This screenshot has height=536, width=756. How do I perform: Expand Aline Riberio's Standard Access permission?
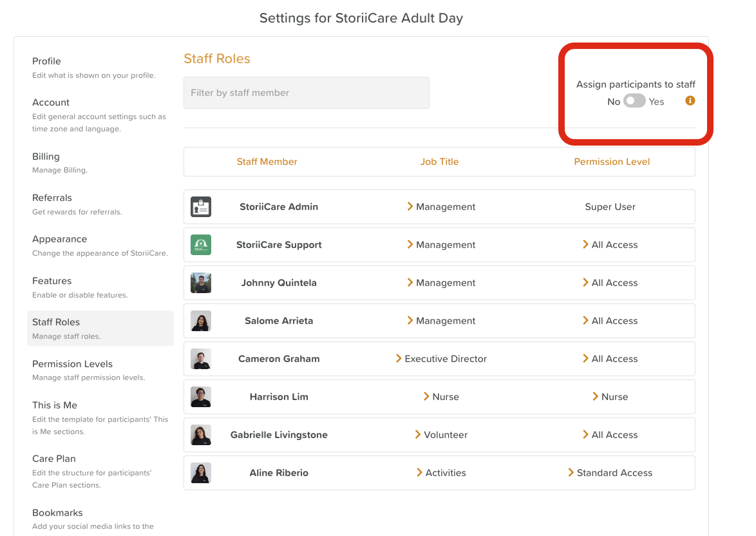(609, 473)
